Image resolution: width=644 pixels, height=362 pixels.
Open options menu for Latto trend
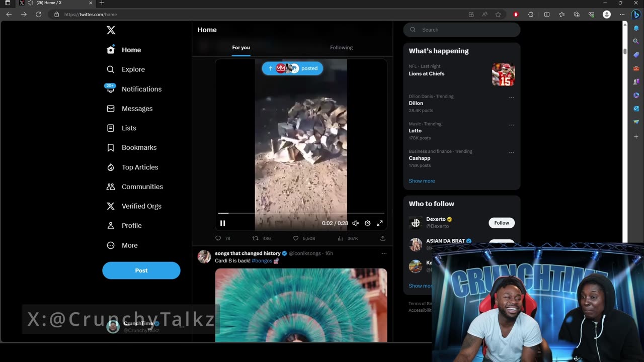[x=512, y=125]
